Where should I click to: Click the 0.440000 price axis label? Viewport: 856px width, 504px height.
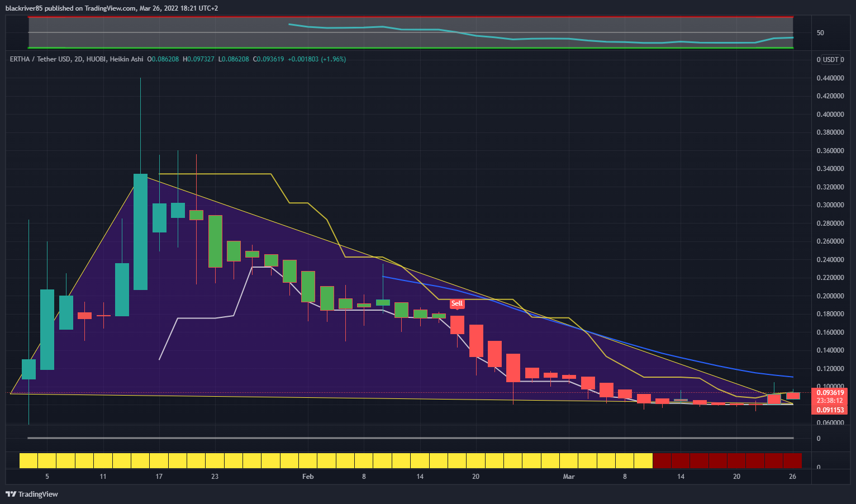click(830, 78)
